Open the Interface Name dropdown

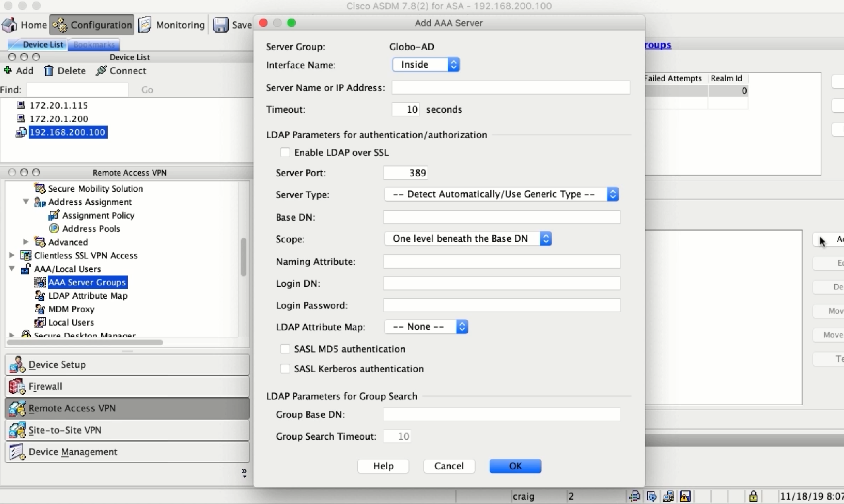point(426,65)
